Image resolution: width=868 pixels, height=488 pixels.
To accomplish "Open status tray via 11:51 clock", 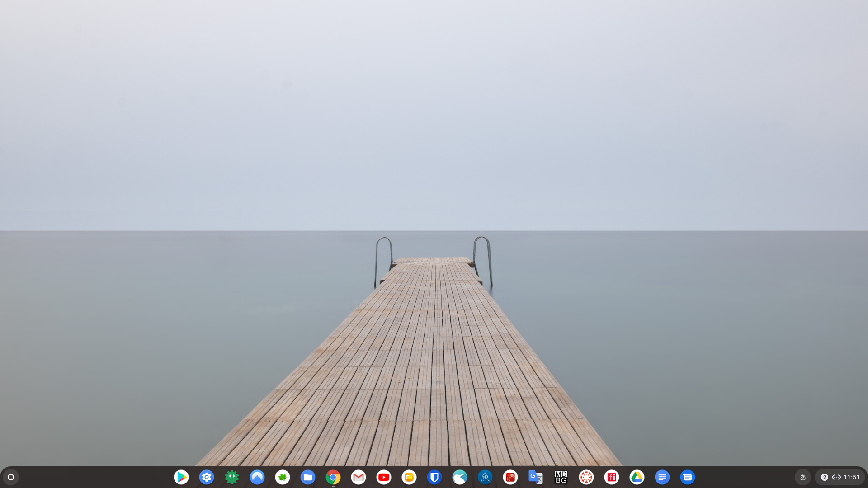I will [852, 477].
